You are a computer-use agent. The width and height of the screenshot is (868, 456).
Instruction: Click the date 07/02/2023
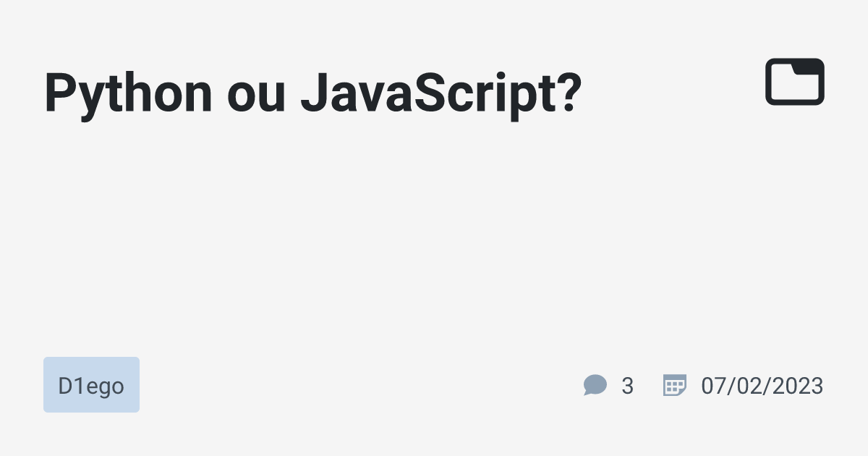762,386
